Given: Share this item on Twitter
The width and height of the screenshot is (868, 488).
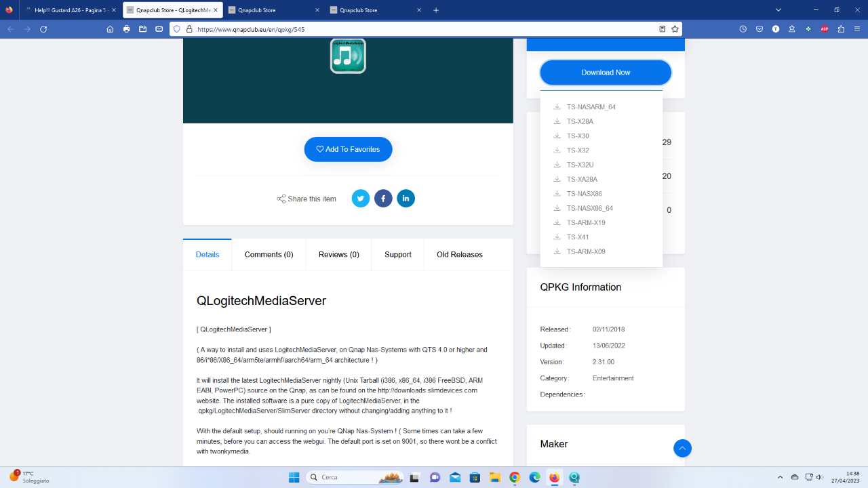Looking at the screenshot, I should (361, 199).
